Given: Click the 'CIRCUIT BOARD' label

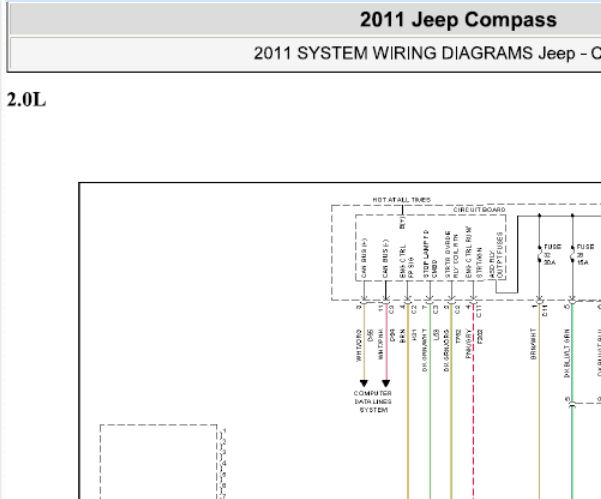Looking at the screenshot, I should tap(479, 210).
